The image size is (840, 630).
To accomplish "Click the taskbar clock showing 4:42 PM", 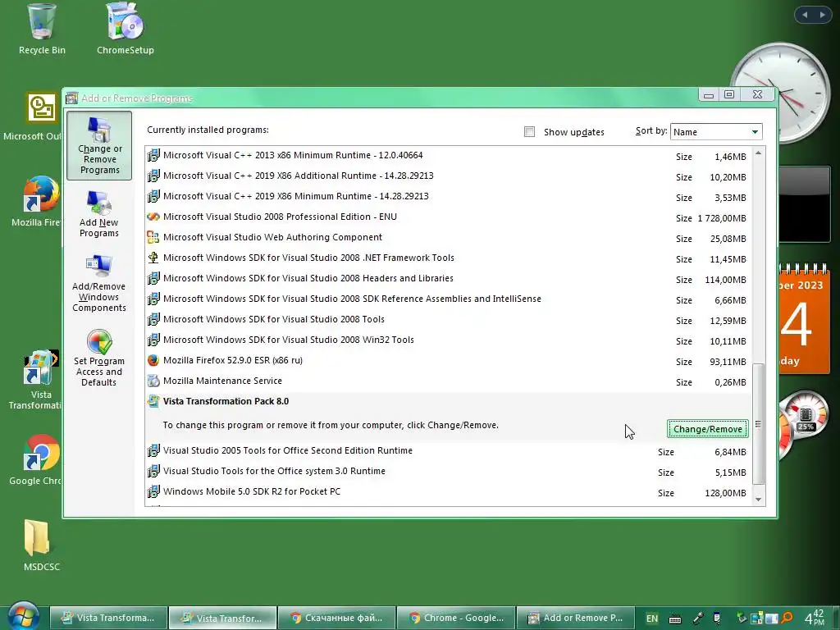I will point(815,617).
